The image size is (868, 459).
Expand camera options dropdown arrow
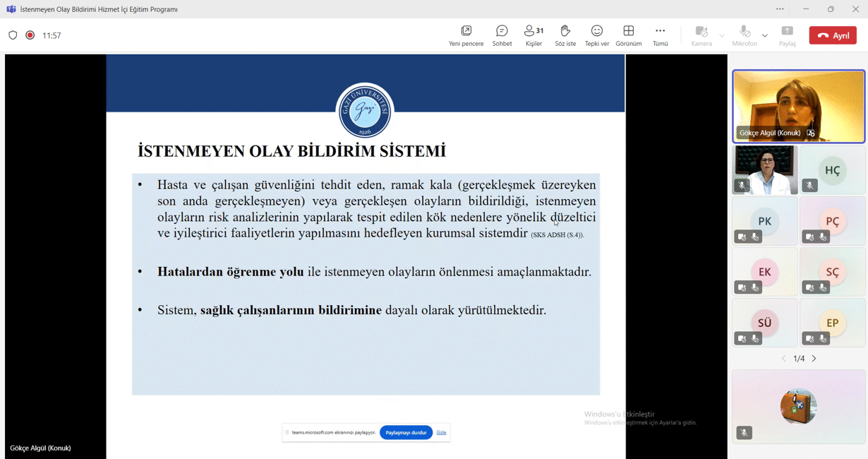click(x=722, y=35)
